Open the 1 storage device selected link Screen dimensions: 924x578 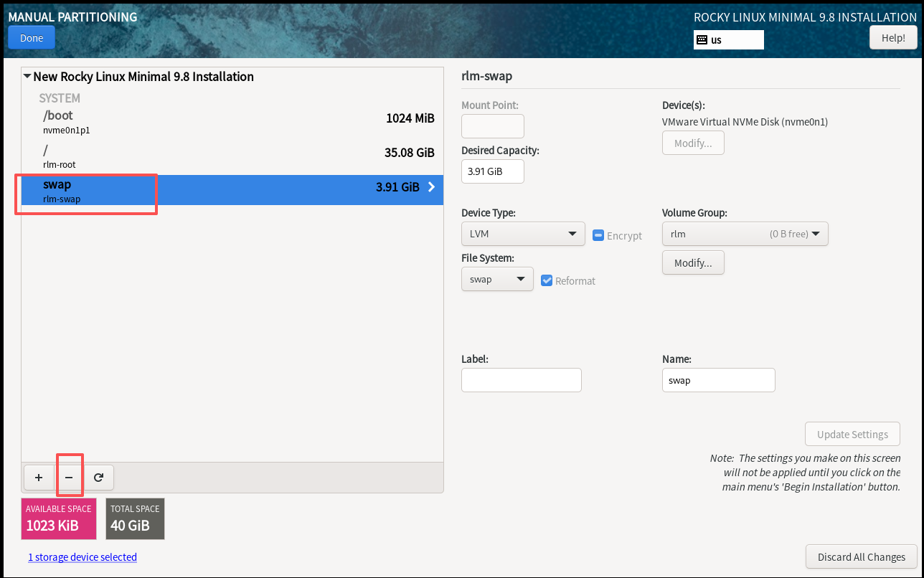tap(82, 557)
